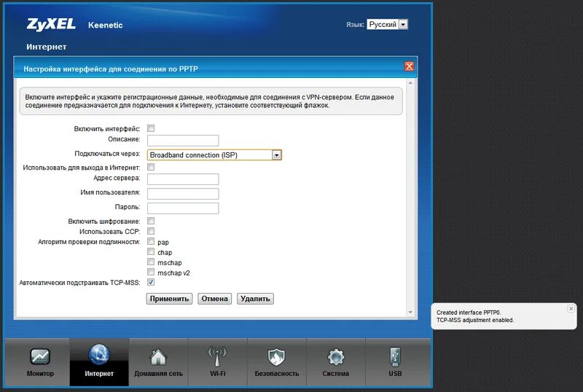
Task: Check the chap authentication option
Action: click(x=151, y=252)
